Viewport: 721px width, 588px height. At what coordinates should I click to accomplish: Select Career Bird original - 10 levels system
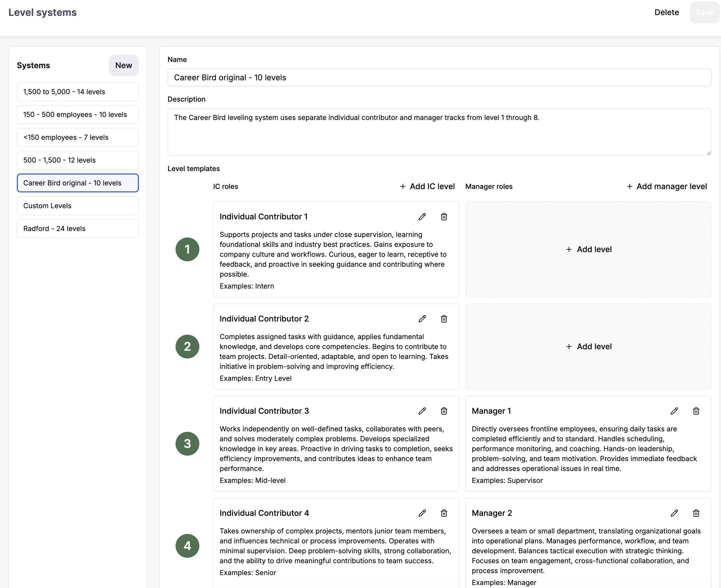78,183
